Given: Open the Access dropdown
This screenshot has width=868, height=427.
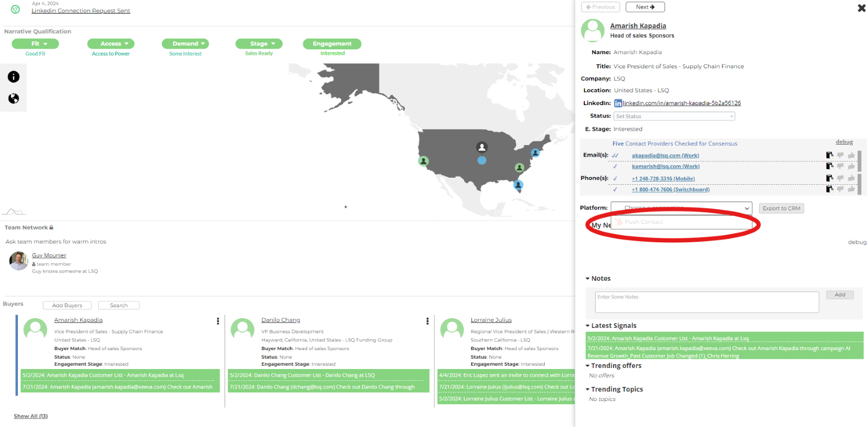Looking at the screenshot, I should coord(111,44).
